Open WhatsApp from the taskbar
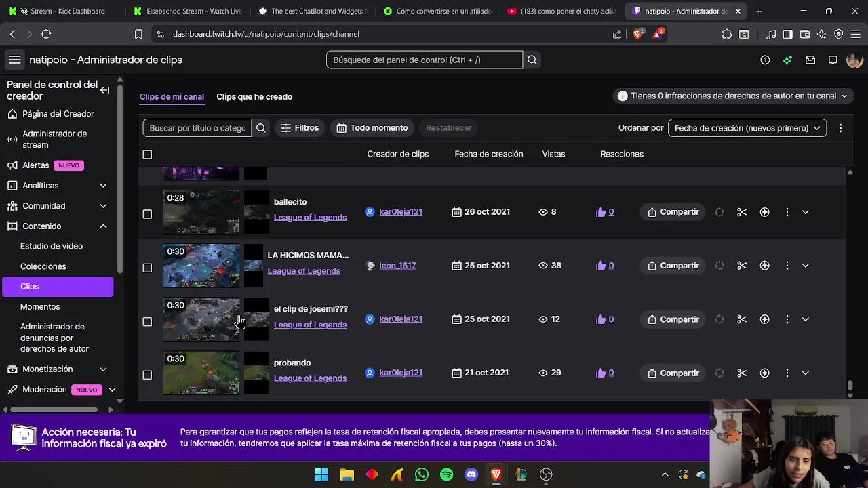 pos(421,474)
